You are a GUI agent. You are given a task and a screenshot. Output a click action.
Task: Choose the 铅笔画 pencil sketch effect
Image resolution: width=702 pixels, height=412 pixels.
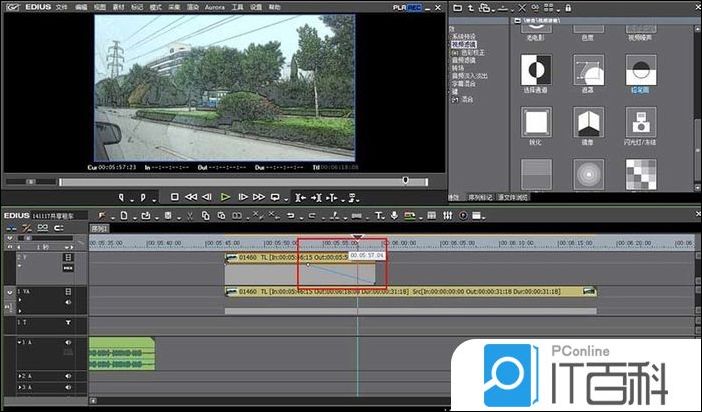pyautogui.click(x=640, y=69)
